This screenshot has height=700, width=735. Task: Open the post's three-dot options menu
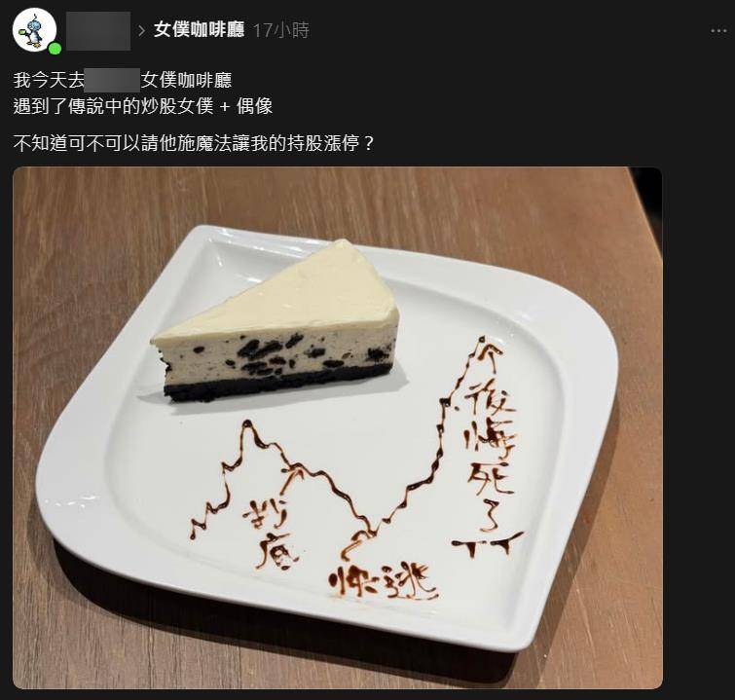(x=718, y=31)
